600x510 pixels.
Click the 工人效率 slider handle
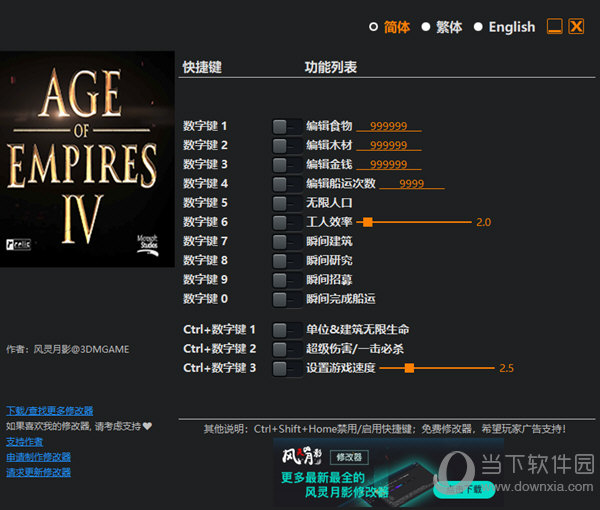(x=368, y=222)
